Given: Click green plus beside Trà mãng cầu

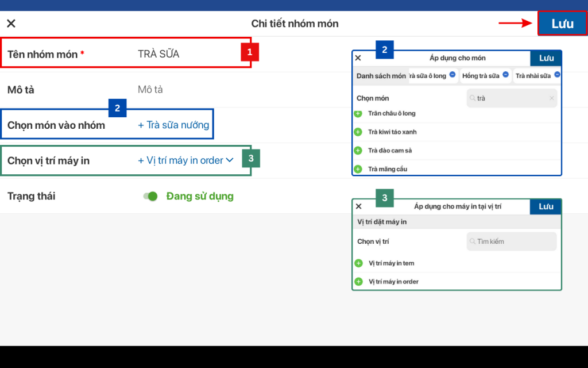Looking at the screenshot, I should [358, 169].
